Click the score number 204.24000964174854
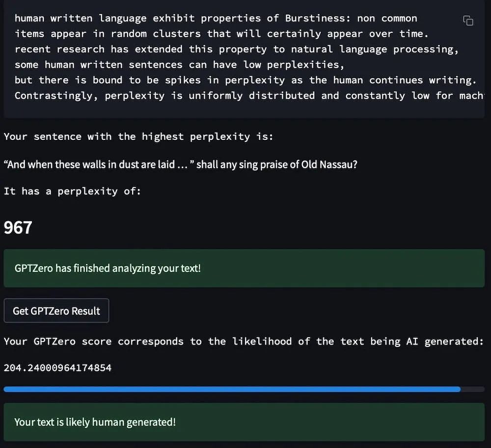The height and width of the screenshot is (448, 491). (x=57, y=368)
